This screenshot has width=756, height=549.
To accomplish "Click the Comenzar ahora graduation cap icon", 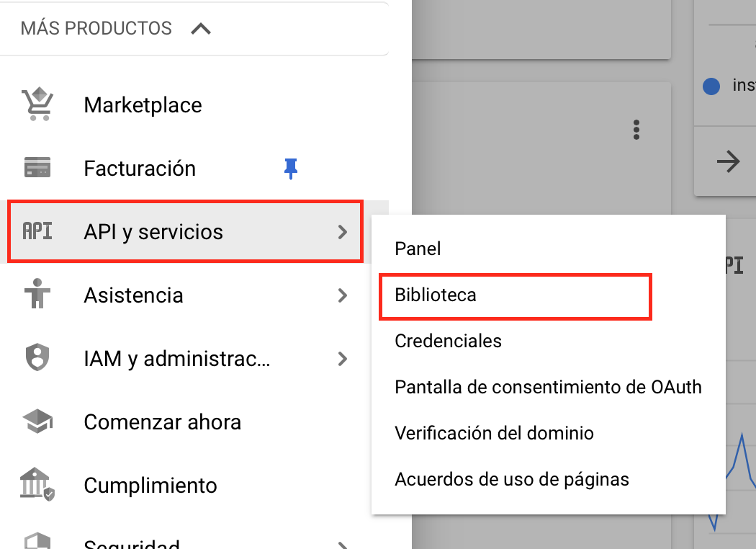I will click(x=37, y=421).
